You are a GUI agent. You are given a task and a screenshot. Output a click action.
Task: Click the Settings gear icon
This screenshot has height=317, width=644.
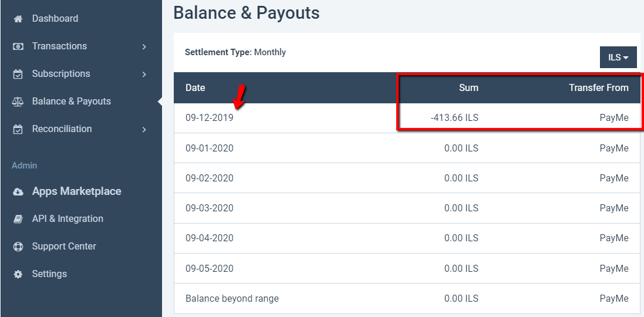(18, 274)
